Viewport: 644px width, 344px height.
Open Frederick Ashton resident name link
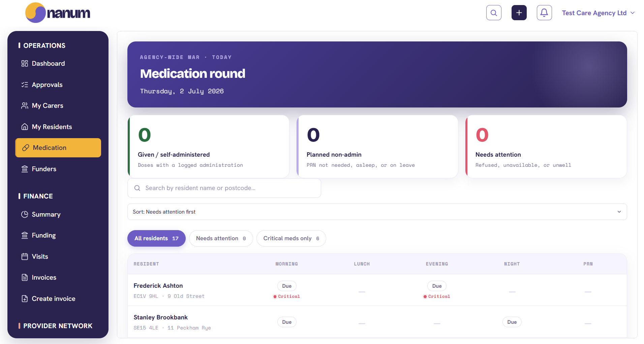(x=158, y=286)
